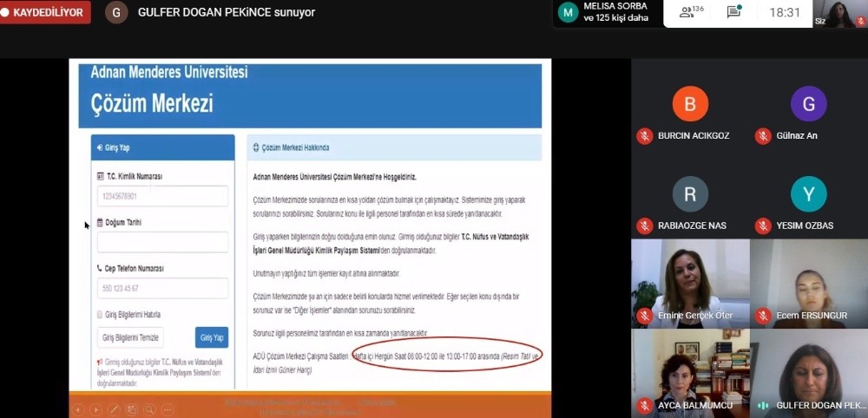Click the Giriş Bilgilerini Temizle button

(x=129, y=337)
